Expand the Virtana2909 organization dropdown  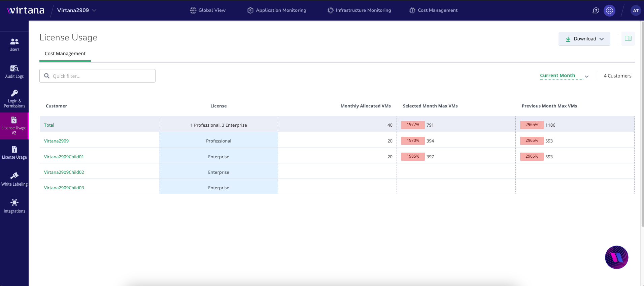tap(77, 10)
